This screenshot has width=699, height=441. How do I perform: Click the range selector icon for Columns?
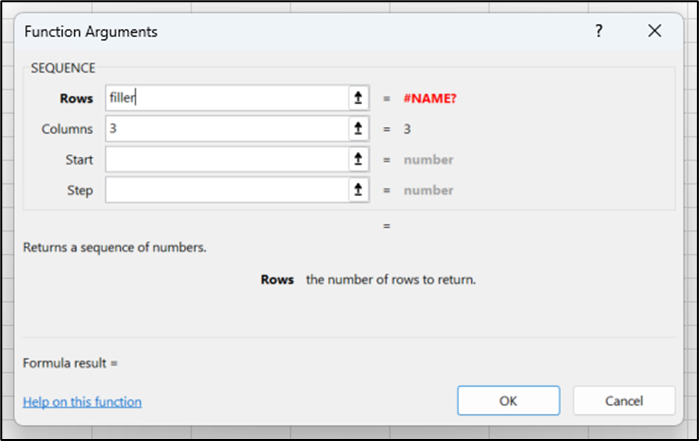point(358,129)
